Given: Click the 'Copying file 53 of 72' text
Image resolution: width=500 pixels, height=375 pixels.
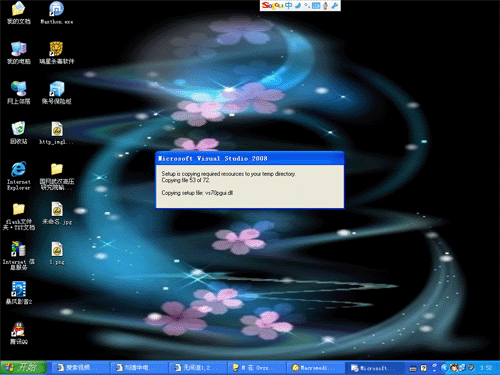Looking at the screenshot, I should [x=186, y=180].
